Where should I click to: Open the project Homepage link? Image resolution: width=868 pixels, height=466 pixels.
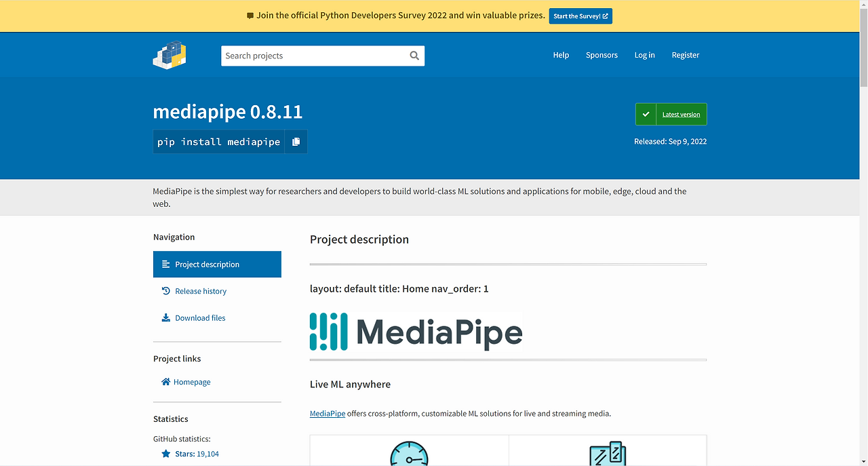[x=192, y=382]
